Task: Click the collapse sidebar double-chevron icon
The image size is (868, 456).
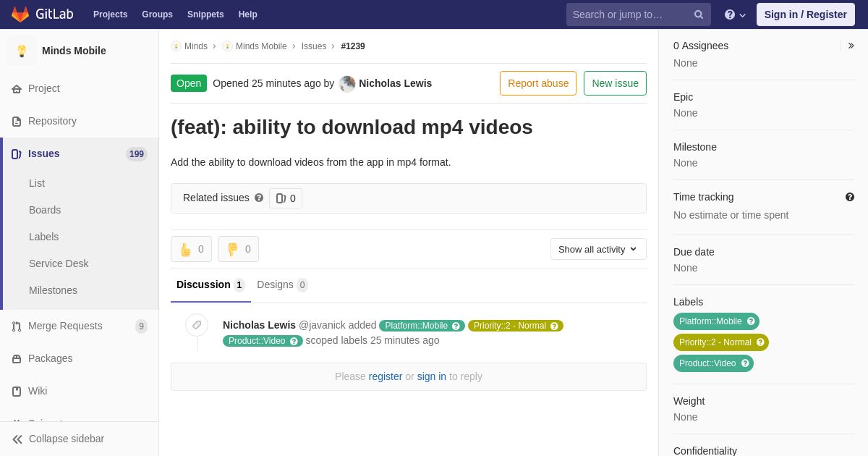Action: (x=17, y=439)
